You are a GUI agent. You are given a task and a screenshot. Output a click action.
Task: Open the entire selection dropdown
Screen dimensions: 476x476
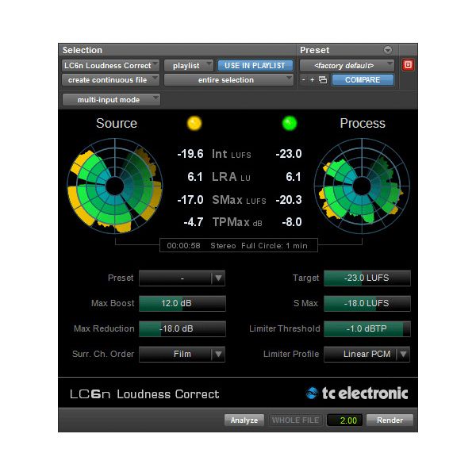pos(228,80)
